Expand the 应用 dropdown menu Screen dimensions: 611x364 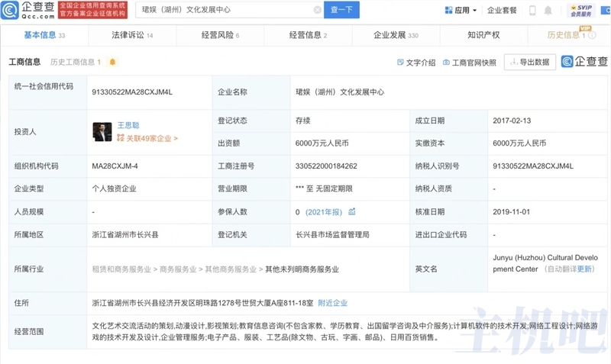tap(461, 10)
